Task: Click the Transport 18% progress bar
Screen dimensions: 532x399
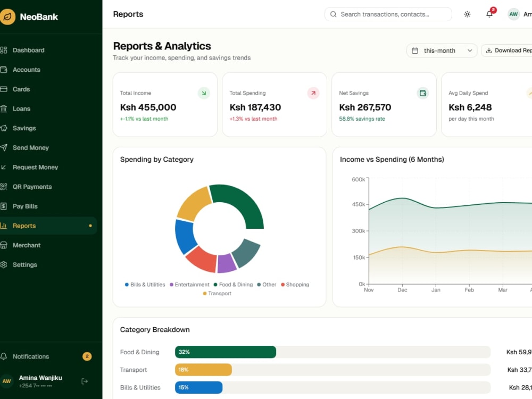Action: coord(204,370)
